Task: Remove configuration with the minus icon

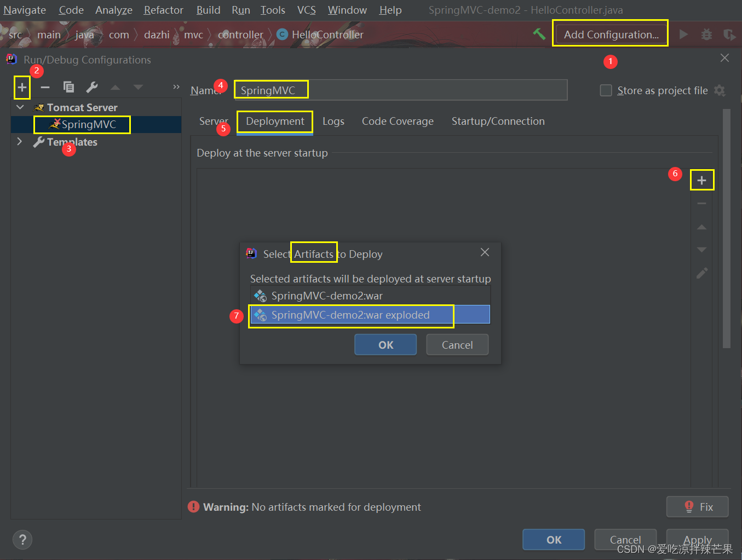Action: tap(45, 87)
